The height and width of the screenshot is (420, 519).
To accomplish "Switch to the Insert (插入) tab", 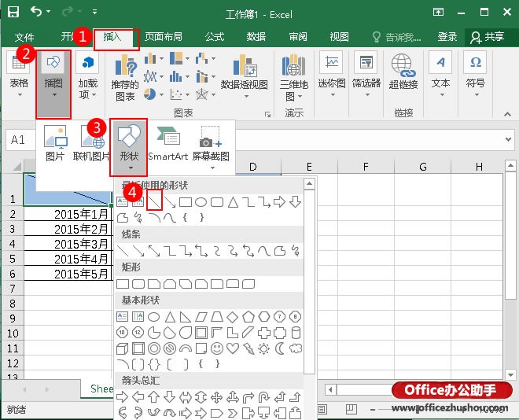I will 112,36.
